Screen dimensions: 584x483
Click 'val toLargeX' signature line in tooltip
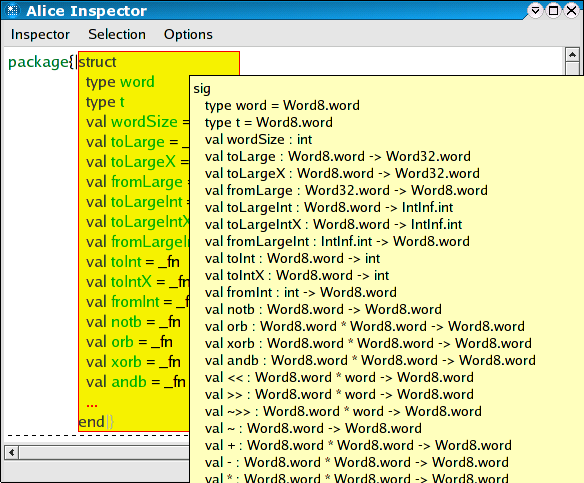342,174
